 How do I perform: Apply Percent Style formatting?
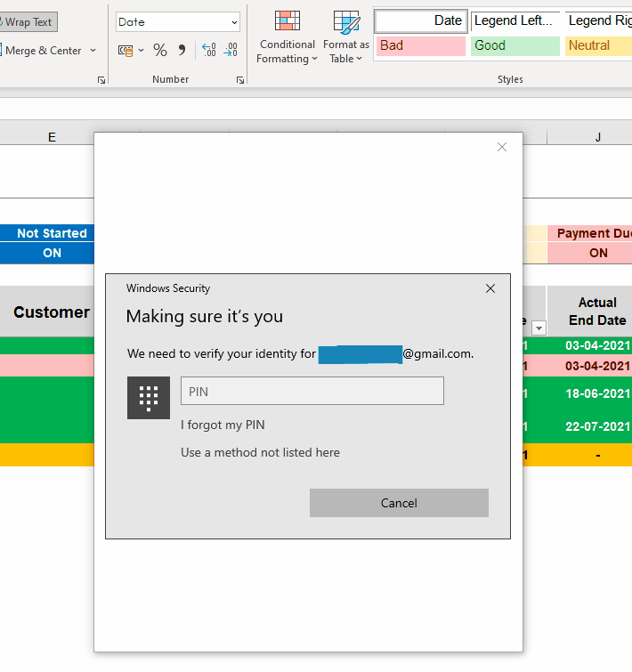pyautogui.click(x=160, y=51)
